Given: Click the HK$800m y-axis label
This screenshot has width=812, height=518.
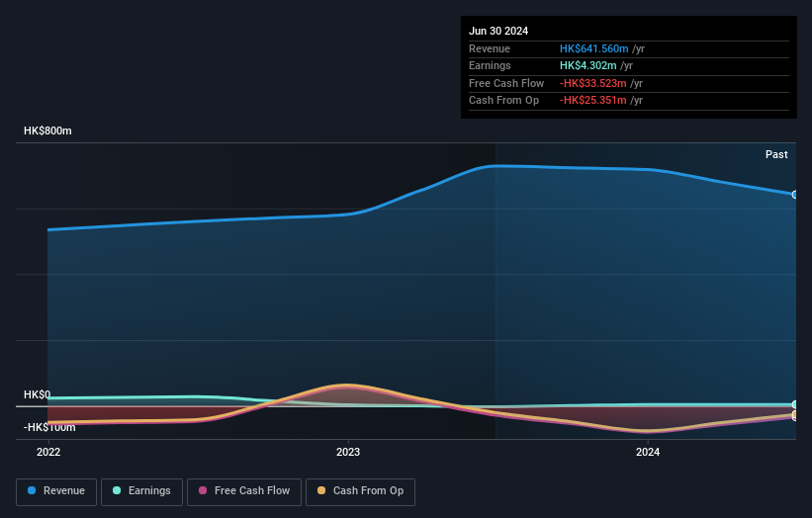Looking at the screenshot, I should click(x=47, y=130).
